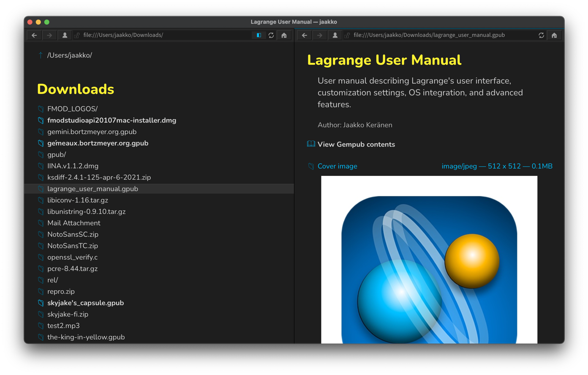The image size is (588, 375).
Task: Click the file icon beside Mail Attachment
Action: click(x=41, y=223)
